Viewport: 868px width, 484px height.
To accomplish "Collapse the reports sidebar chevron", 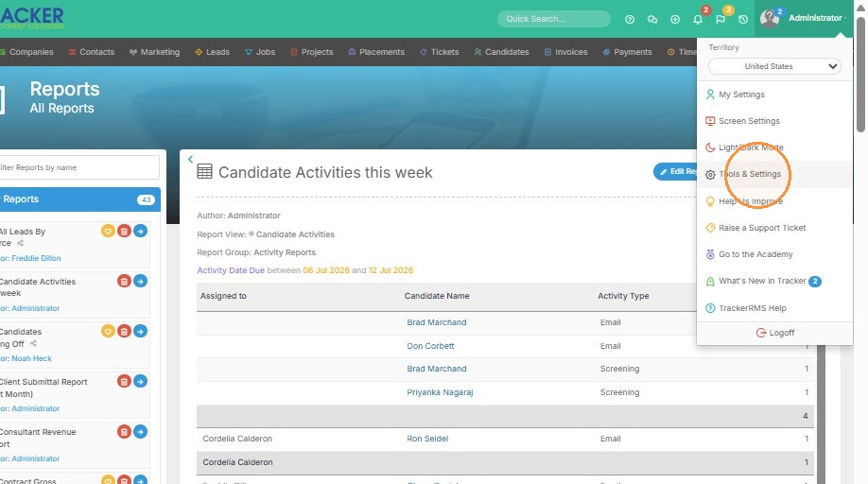I will pos(190,160).
